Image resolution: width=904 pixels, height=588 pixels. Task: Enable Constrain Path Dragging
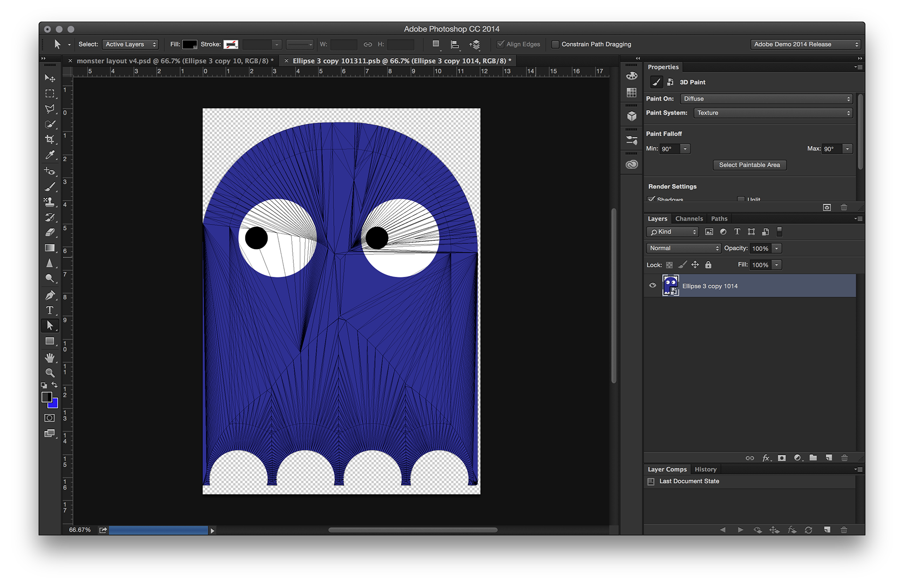coord(556,44)
